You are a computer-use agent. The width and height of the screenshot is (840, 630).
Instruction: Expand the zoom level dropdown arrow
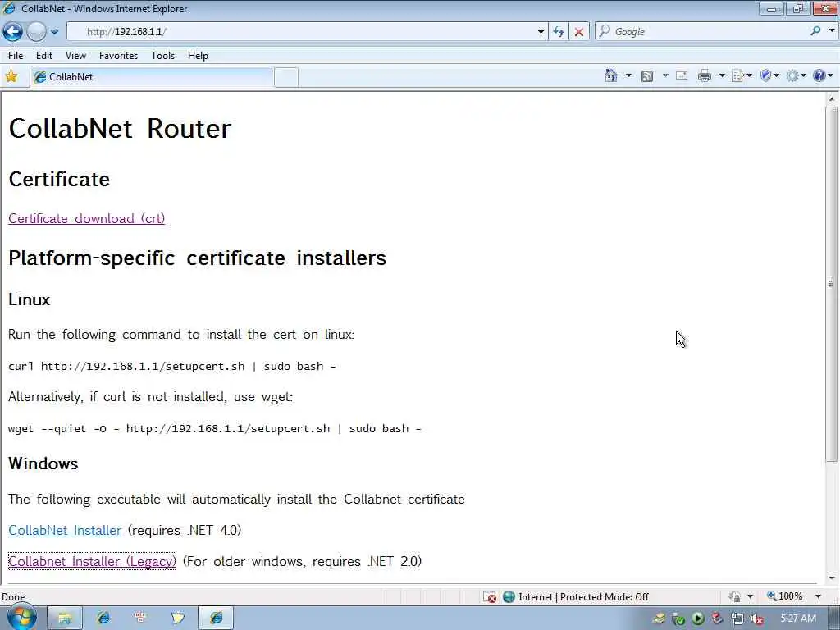[x=818, y=596]
